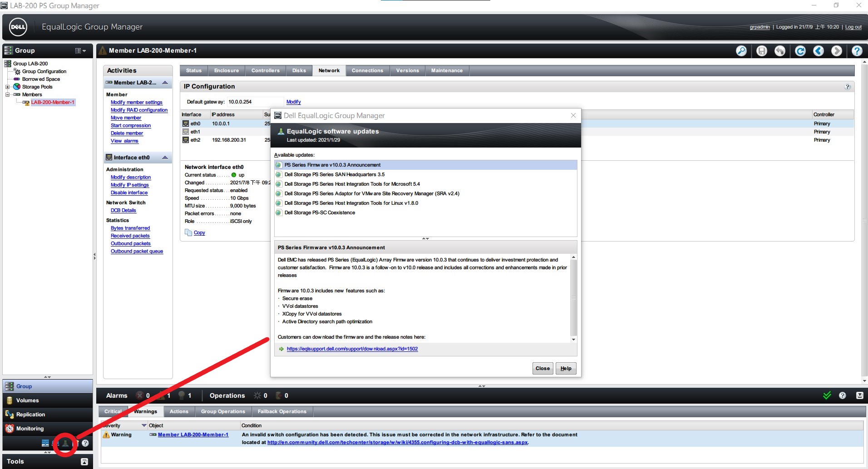Click the save floppy-disk toolbar icon
This screenshot has height=469, width=868.
click(x=762, y=51)
